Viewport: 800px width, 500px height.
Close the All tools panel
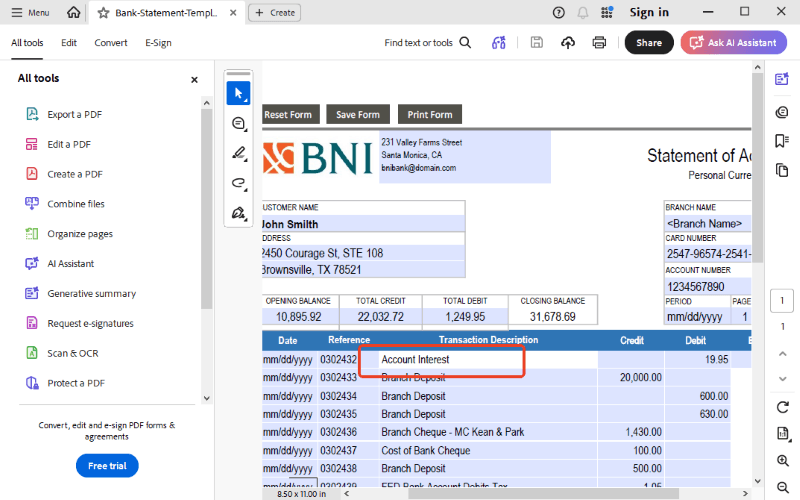coord(194,80)
